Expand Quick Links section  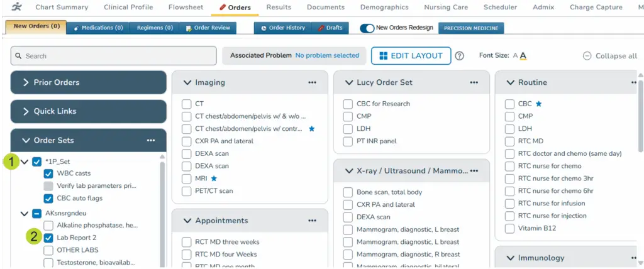coord(88,111)
